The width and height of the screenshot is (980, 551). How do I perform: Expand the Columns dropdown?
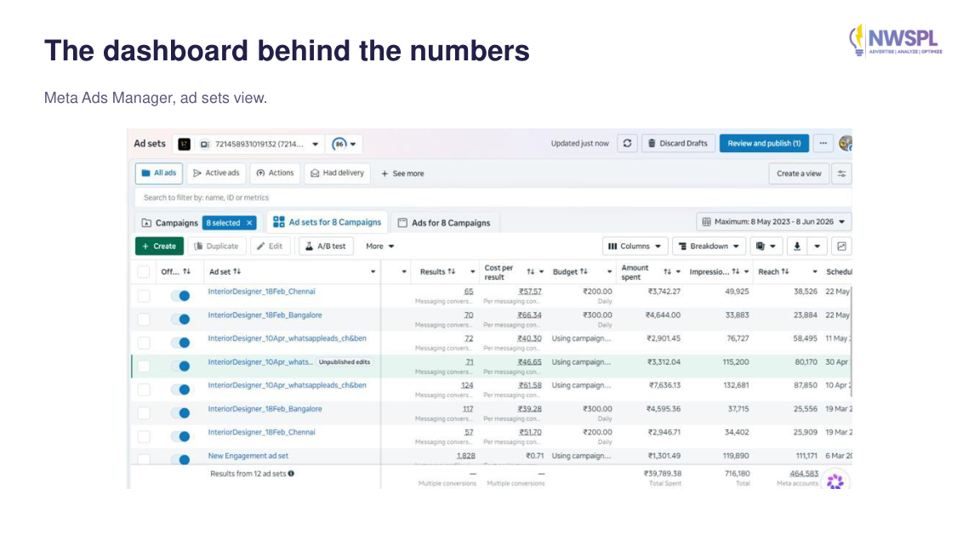635,246
